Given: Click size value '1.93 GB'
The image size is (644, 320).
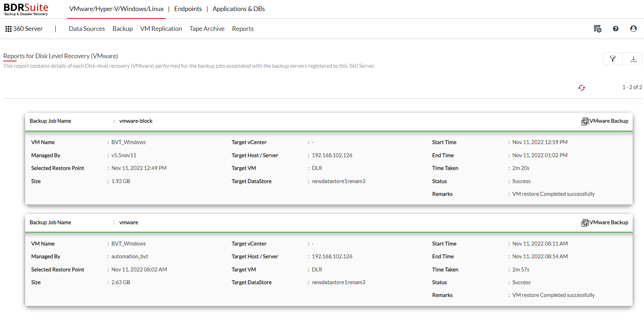Looking at the screenshot, I should [x=121, y=181].
